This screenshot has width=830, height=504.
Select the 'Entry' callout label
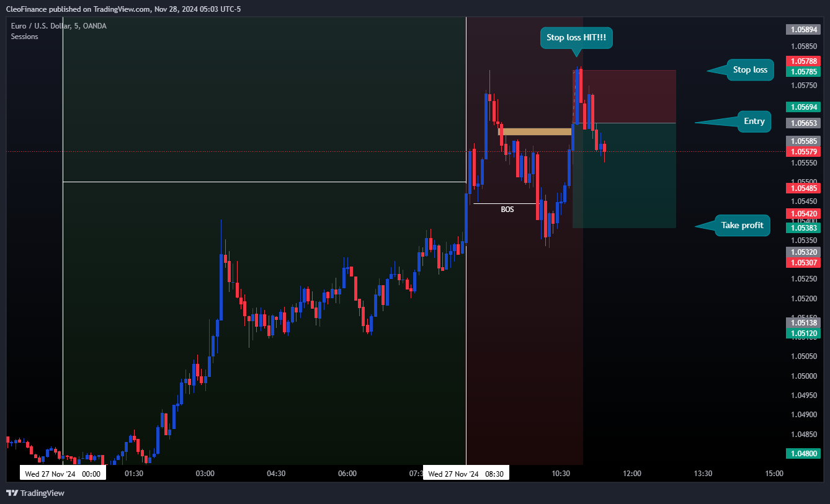tap(754, 122)
